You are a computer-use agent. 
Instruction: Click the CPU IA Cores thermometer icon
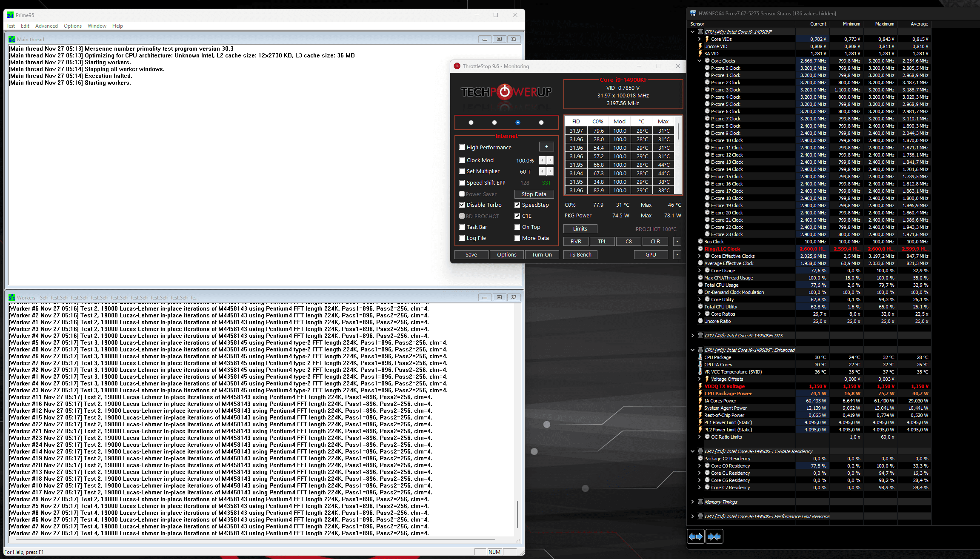tap(700, 365)
